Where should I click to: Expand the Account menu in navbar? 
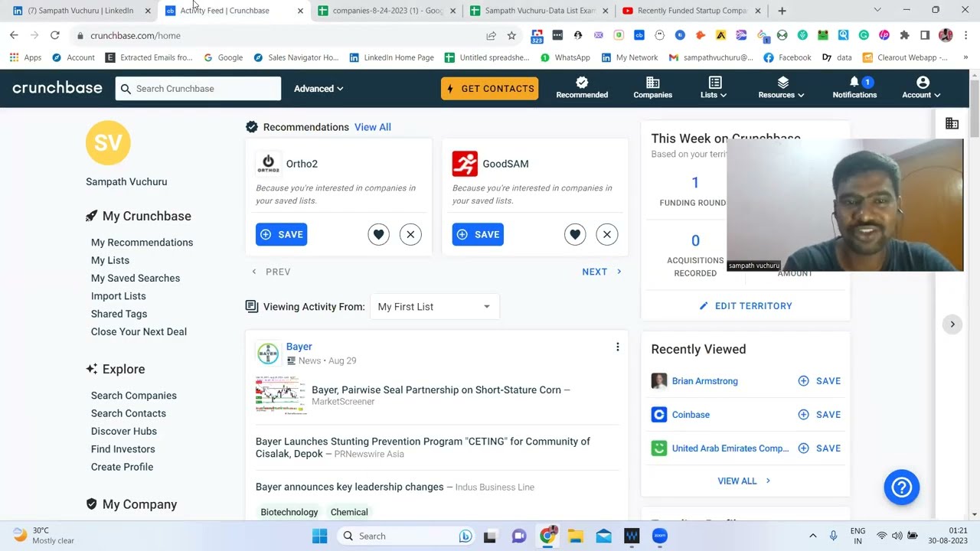[x=922, y=87]
